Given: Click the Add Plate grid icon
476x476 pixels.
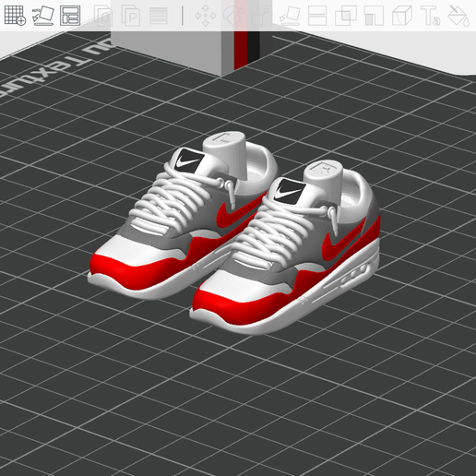Looking at the screenshot, I should pyautogui.click(x=15, y=15).
